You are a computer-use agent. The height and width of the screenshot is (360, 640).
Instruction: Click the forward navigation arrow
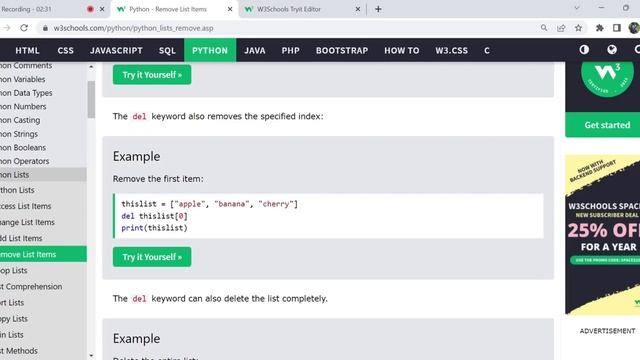(x=7, y=28)
